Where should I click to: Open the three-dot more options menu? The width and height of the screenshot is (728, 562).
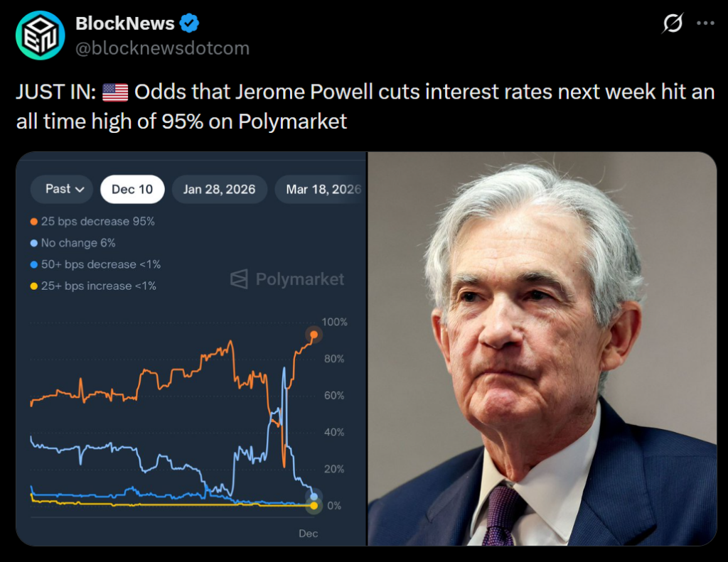(705, 23)
